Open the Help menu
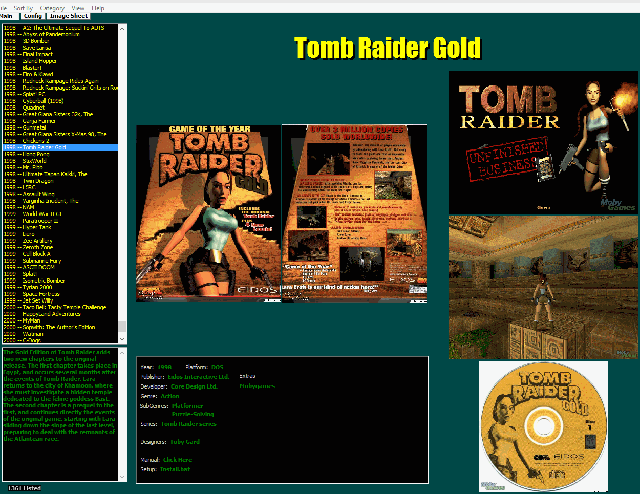 pos(98,8)
